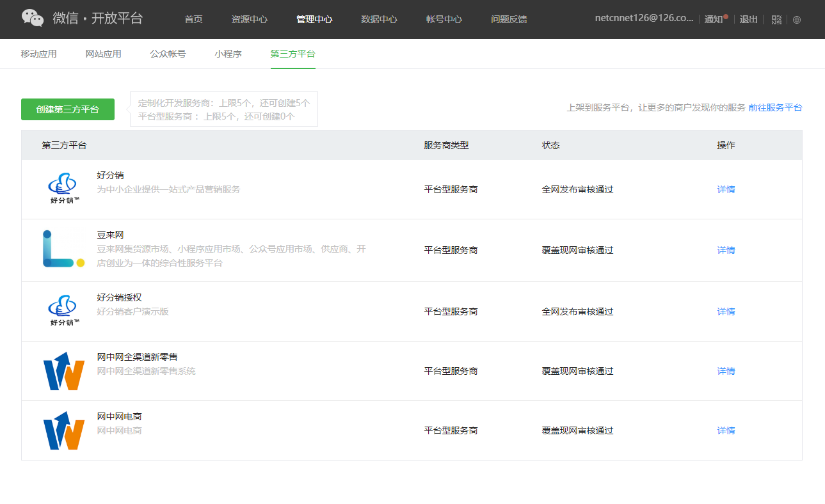Click the 豆来网 platform name
This screenshot has width=825, height=504.
coord(110,235)
